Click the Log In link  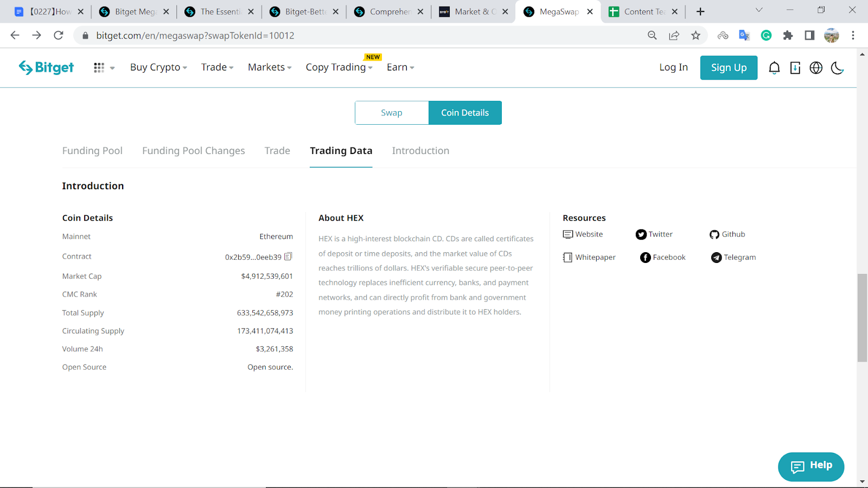(x=673, y=67)
